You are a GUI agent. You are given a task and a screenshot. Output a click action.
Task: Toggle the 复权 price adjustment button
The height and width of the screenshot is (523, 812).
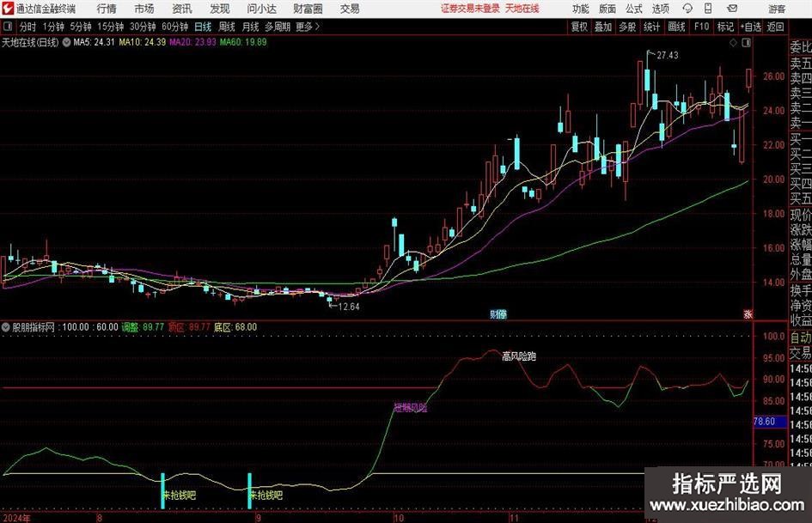point(580,27)
